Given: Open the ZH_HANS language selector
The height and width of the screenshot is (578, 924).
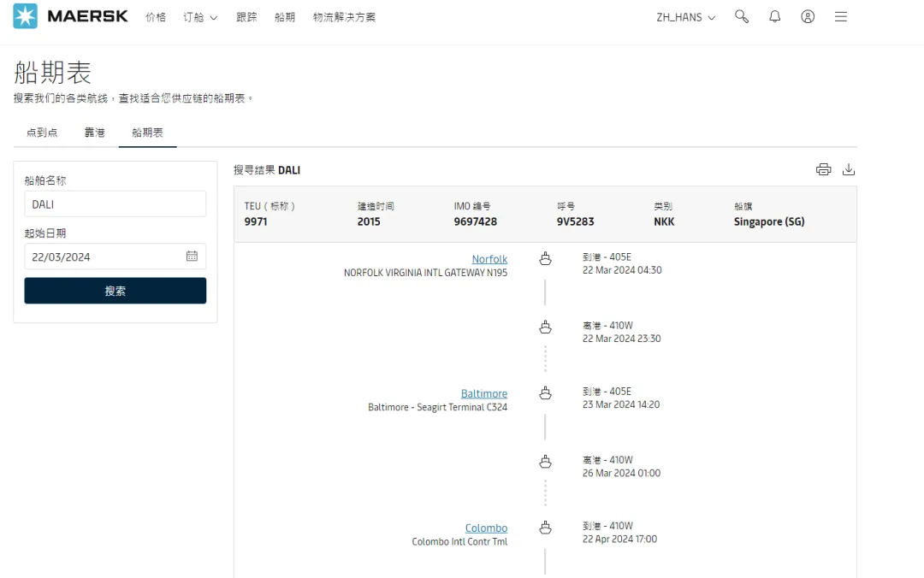Looking at the screenshot, I should click(685, 17).
